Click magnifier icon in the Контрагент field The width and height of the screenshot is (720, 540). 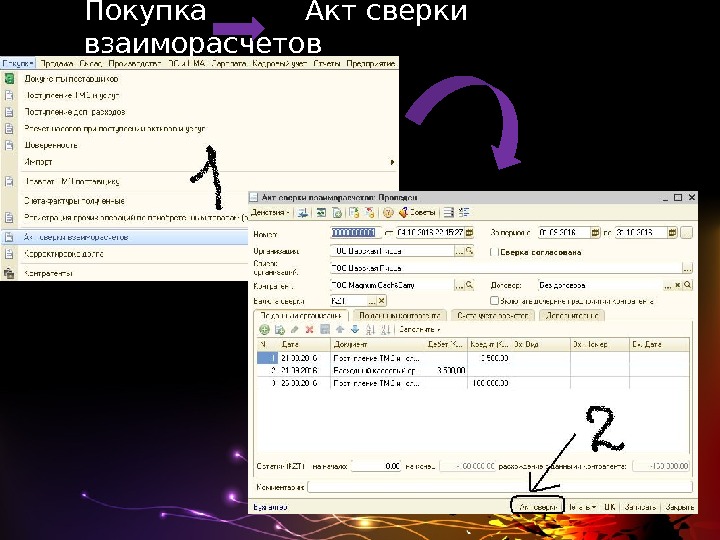(469, 285)
